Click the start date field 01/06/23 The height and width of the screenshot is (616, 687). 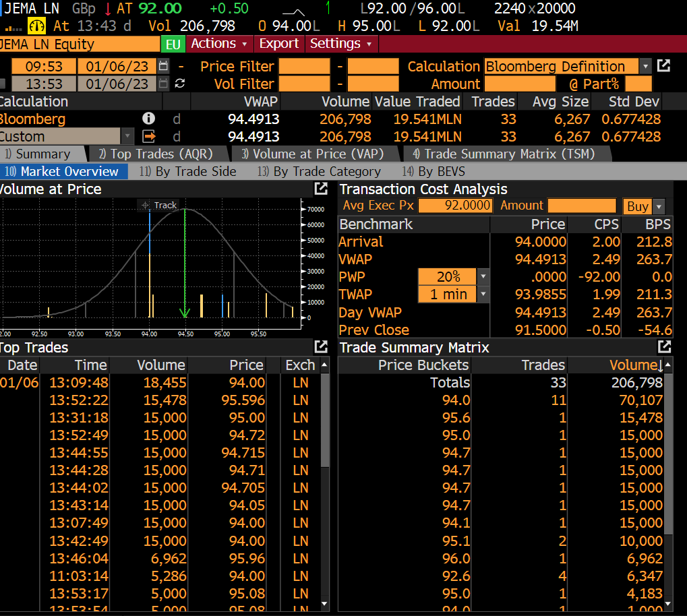(117, 67)
